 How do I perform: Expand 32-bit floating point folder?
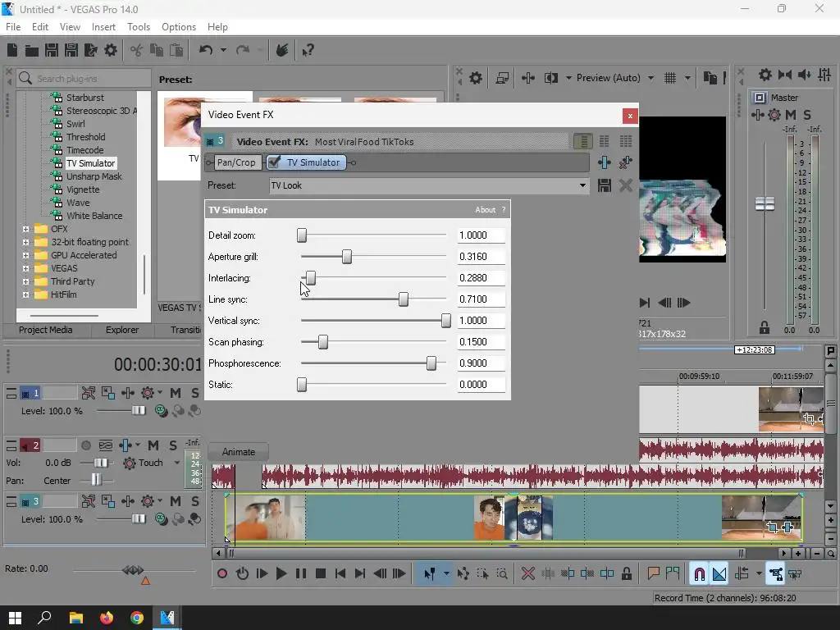(x=25, y=242)
